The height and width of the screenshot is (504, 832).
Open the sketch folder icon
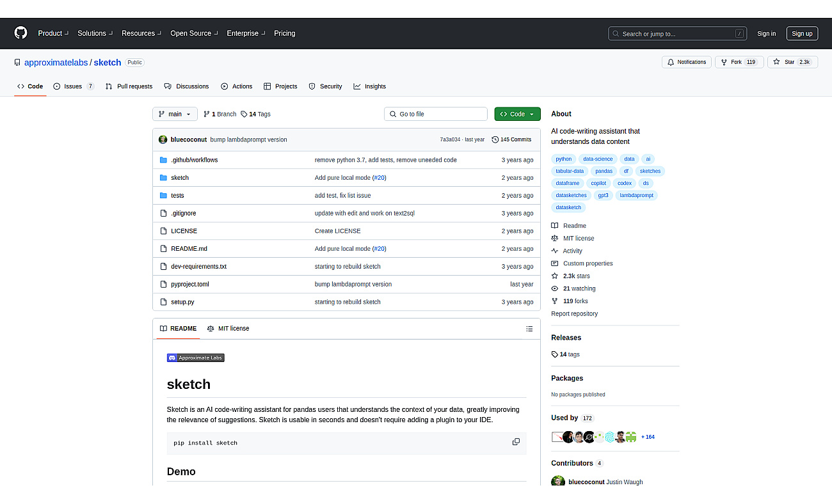tap(164, 178)
